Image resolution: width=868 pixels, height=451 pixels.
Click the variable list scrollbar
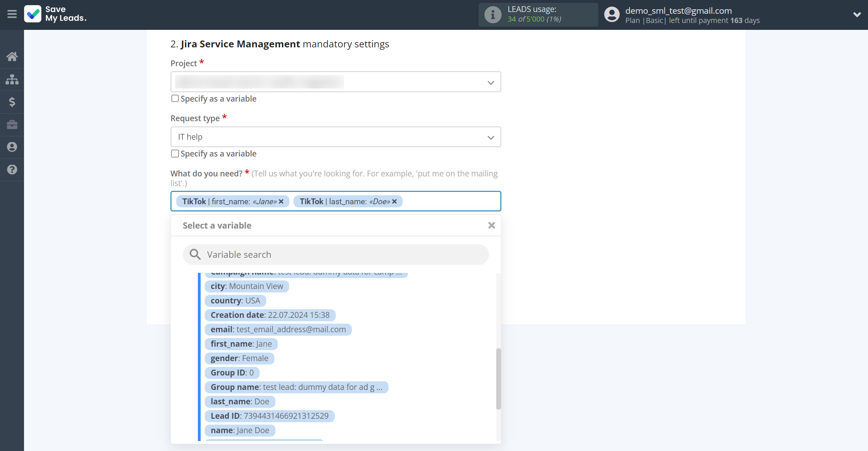coord(498,379)
